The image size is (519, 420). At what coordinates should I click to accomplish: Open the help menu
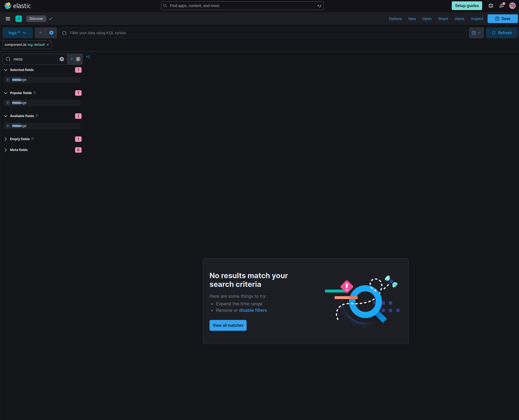click(491, 6)
